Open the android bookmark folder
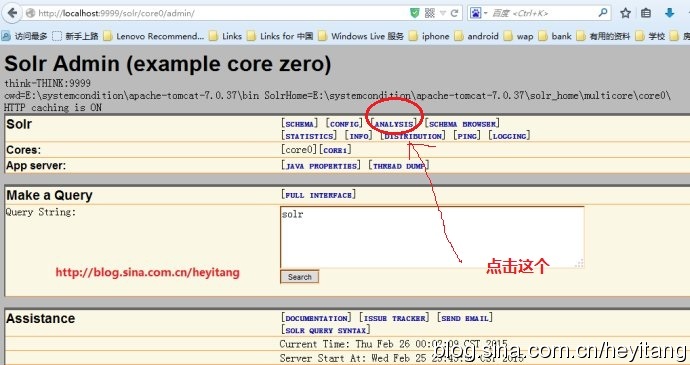This screenshot has width=690, height=365. pos(476,36)
